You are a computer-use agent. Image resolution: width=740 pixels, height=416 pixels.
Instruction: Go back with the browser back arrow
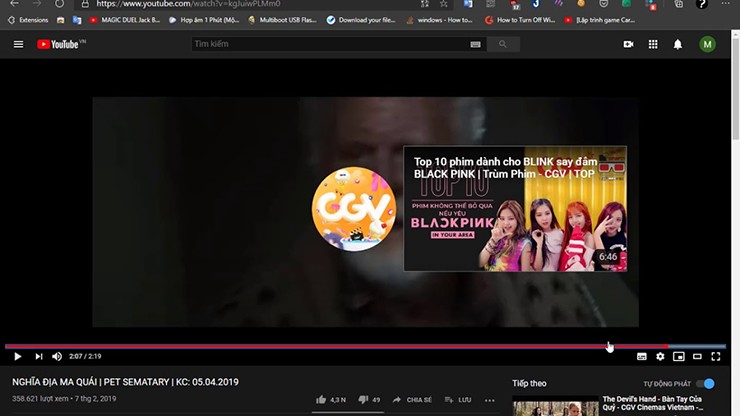[x=15, y=4]
